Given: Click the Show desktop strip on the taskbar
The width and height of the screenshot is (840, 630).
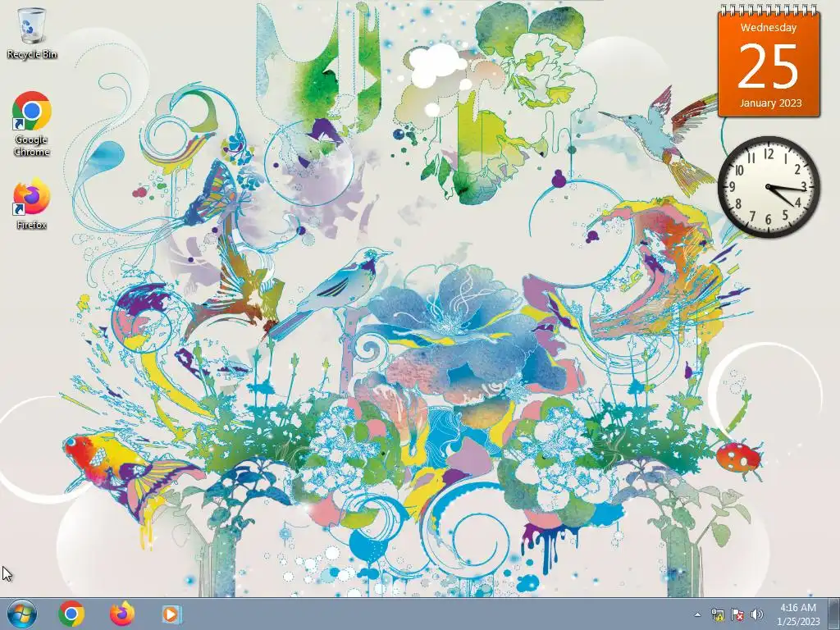Looking at the screenshot, I should pyautogui.click(x=834, y=614).
